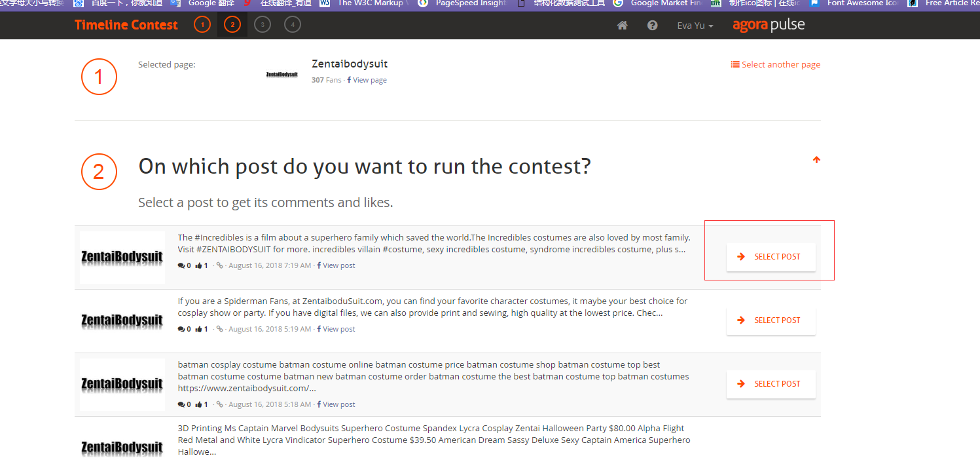Click the chain link icon on Spiderman post
980x462 pixels.
pos(220,329)
